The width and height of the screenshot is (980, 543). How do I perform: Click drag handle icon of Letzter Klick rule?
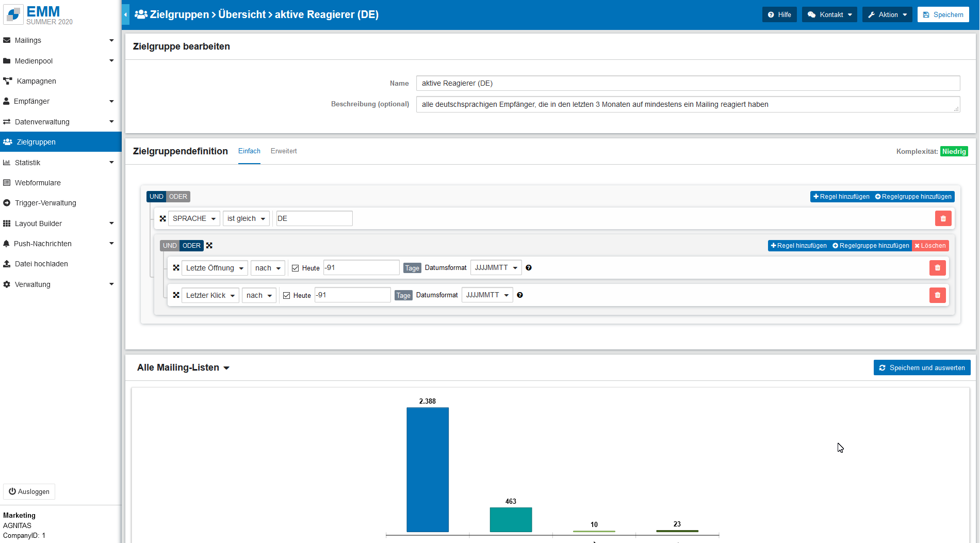pyautogui.click(x=176, y=295)
